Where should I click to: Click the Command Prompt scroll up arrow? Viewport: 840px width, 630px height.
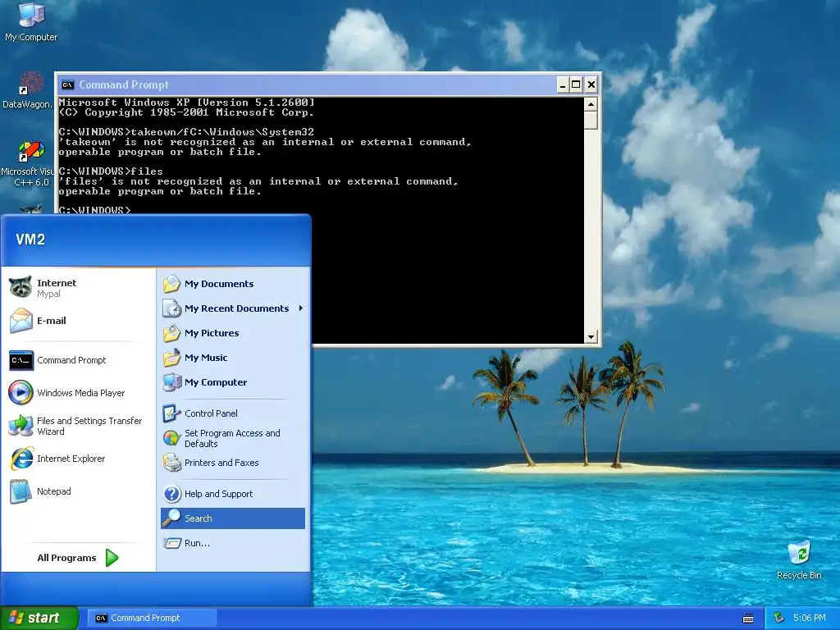[591, 104]
